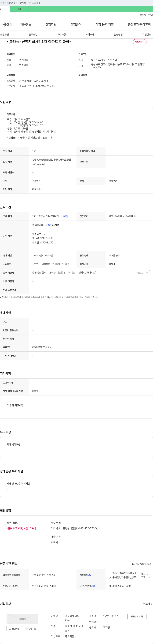Switch to the 기업 tab
This screenshot has height=644, width=153.
(x=19, y=9)
